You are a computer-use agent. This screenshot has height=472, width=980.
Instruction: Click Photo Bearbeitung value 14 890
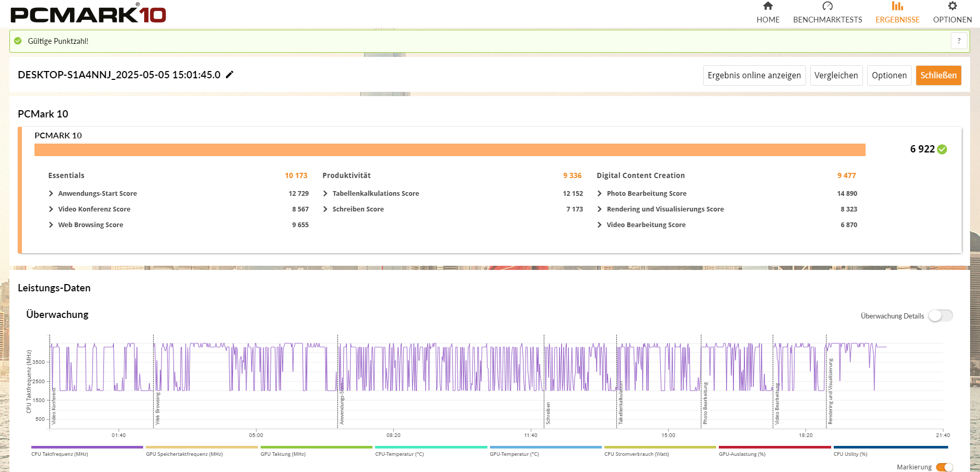coord(847,193)
